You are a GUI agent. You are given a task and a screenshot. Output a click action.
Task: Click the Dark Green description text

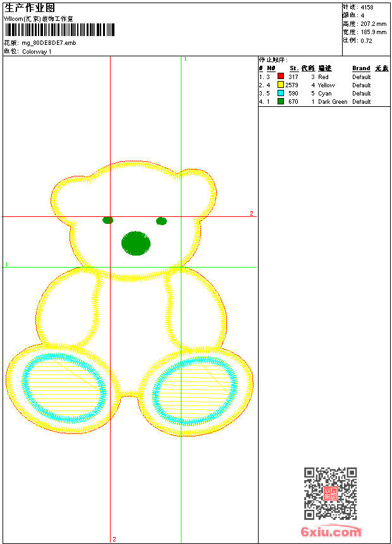[333, 102]
